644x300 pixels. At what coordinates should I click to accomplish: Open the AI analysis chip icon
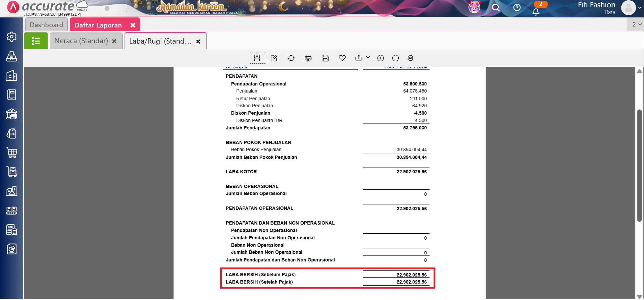click(x=410, y=58)
